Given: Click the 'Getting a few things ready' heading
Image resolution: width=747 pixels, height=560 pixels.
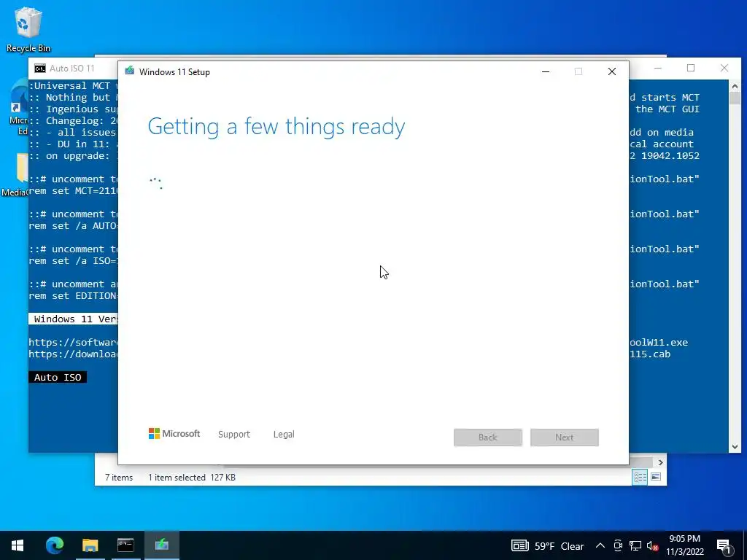Looking at the screenshot, I should [x=276, y=127].
